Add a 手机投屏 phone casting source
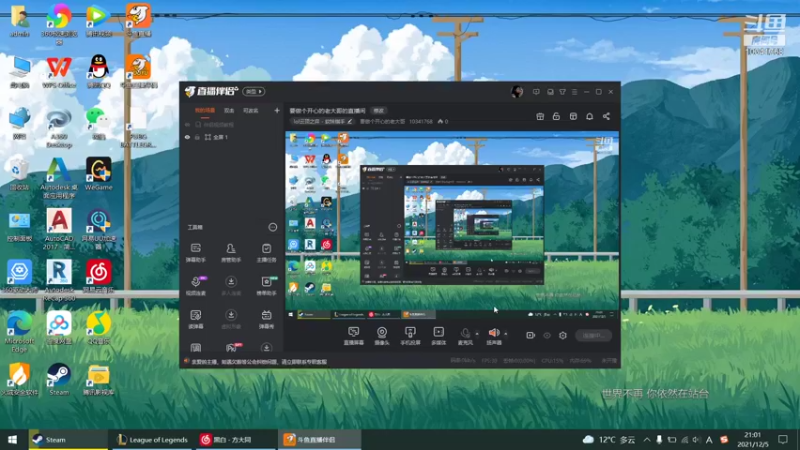This screenshot has height=450, width=800. tap(410, 336)
